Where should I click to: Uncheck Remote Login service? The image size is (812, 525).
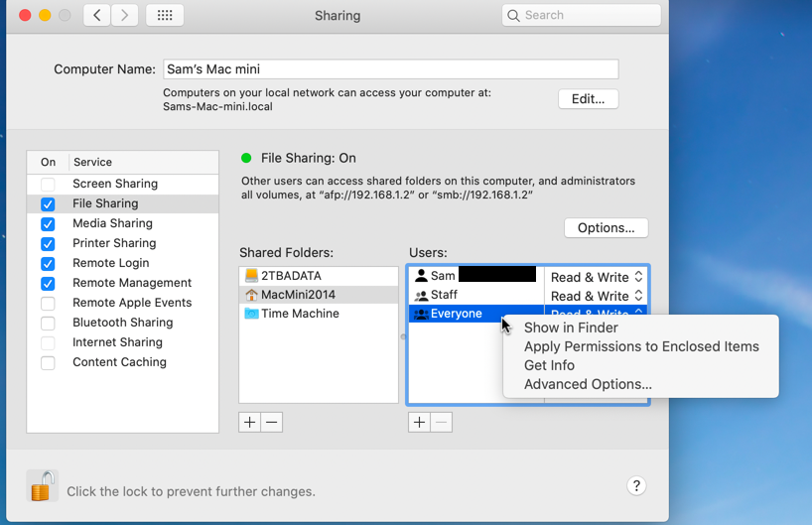pos(48,264)
